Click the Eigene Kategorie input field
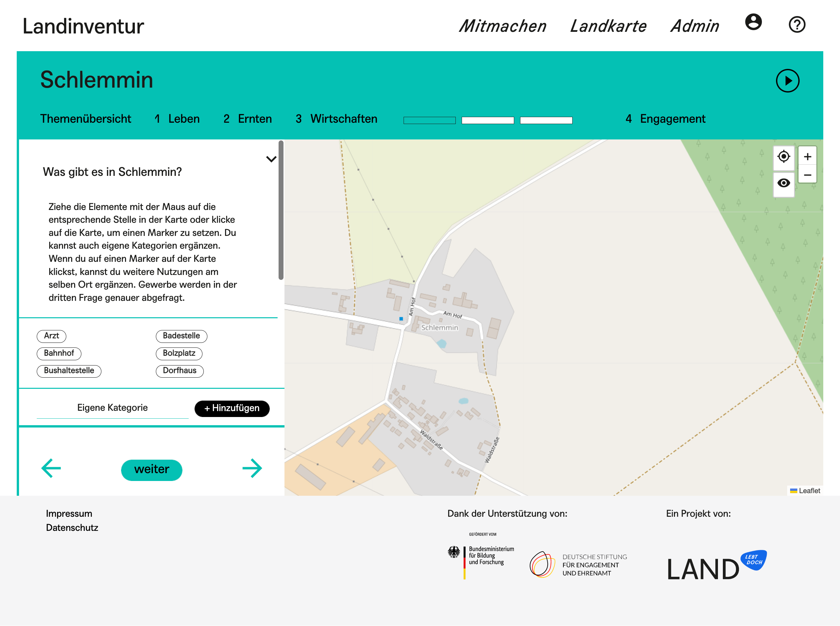The image size is (840, 626). 113,408
